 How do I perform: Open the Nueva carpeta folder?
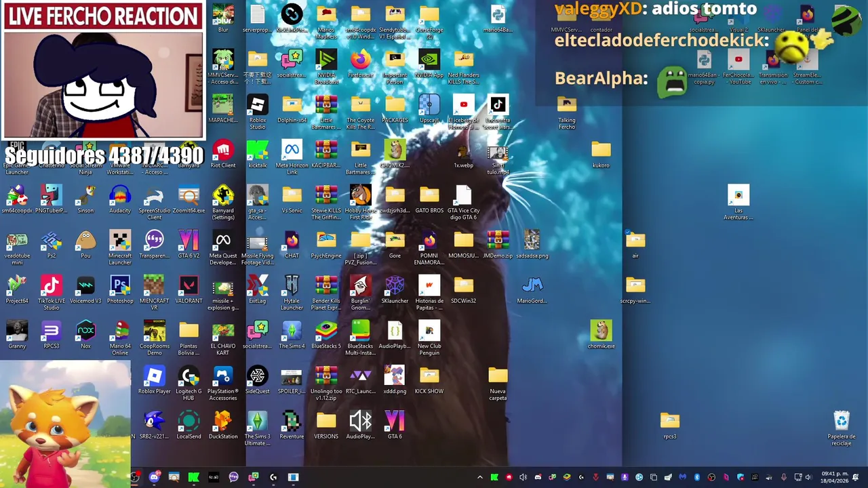pos(498,383)
